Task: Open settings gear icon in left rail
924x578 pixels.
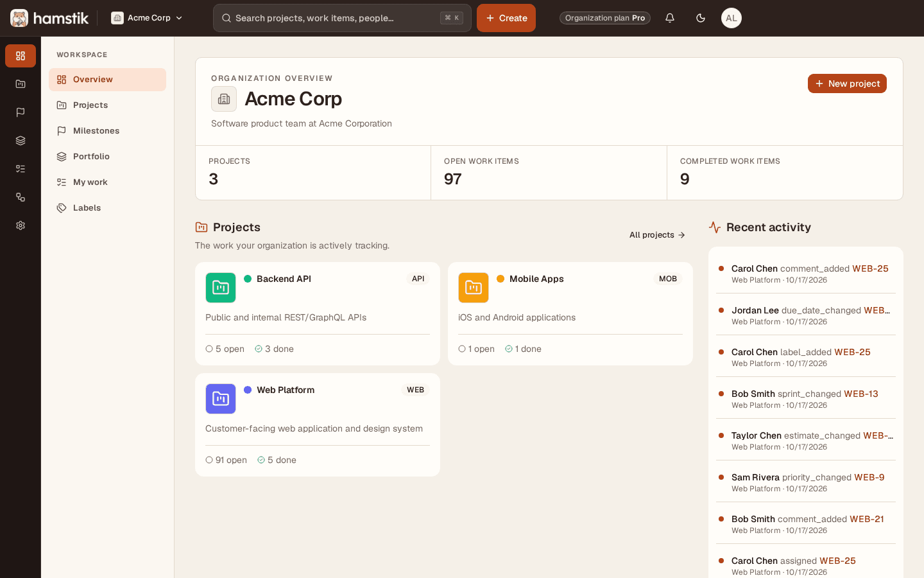Action: coord(21,225)
